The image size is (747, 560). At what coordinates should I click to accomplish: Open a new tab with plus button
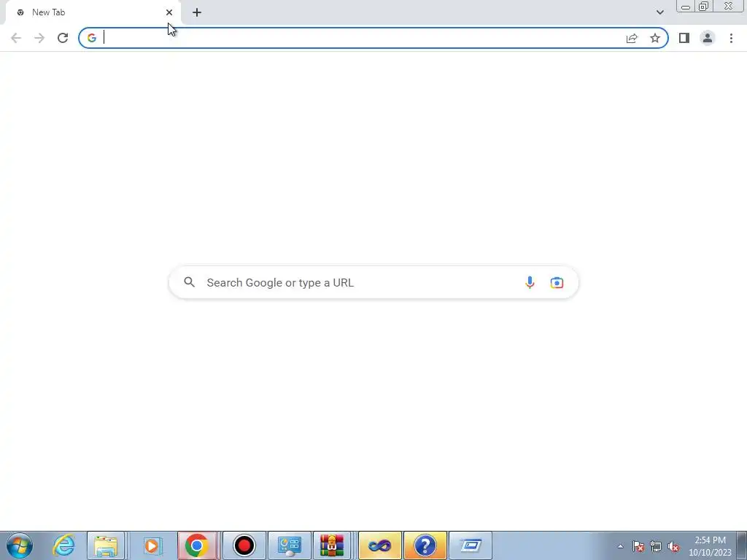click(x=197, y=12)
